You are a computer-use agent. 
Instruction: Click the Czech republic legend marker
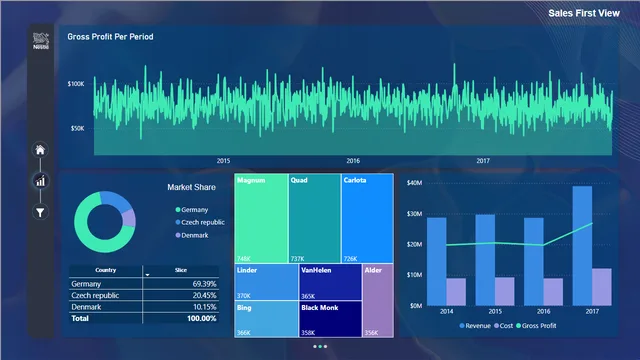(178, 222)
